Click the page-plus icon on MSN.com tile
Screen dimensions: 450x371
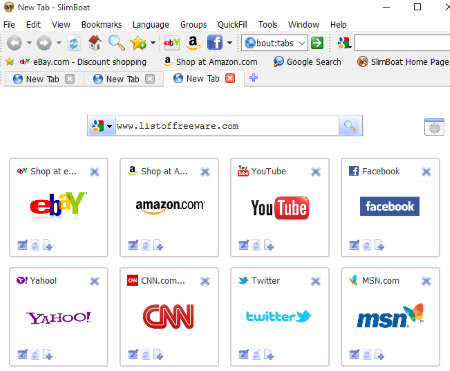pyautogui.click(x=380, y=355)
